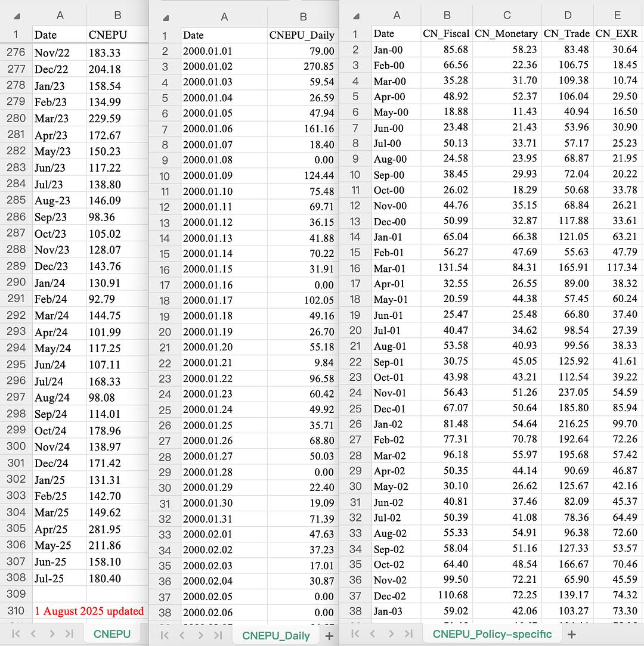Select the 84.31 CN_Monetary value
The height and width of the screenshot is (646, 644).
[507, 268]
